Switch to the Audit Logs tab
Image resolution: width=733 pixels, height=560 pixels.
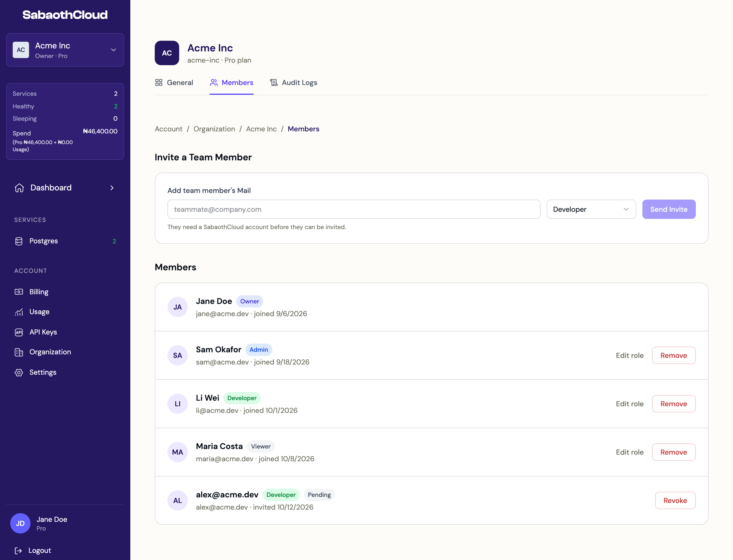293,83
